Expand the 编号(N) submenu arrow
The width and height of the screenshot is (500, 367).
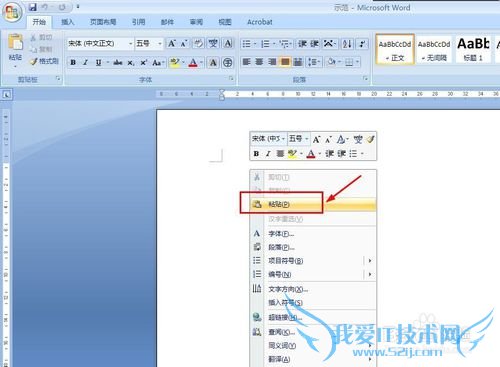point(370,274)
